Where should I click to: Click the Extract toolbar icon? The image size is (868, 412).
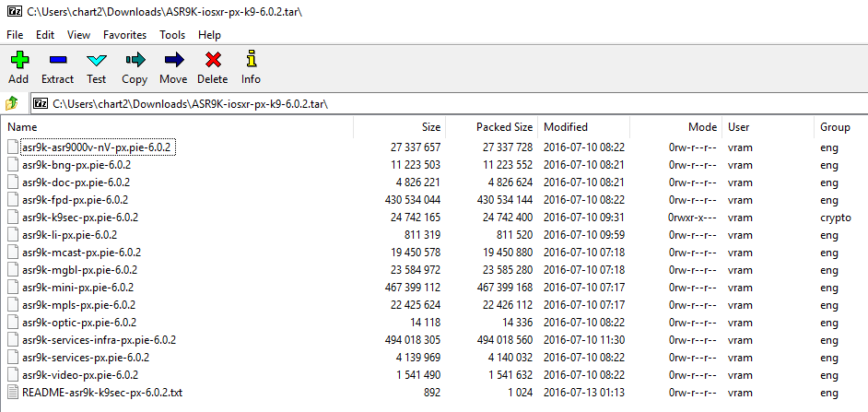pos(57,61)
